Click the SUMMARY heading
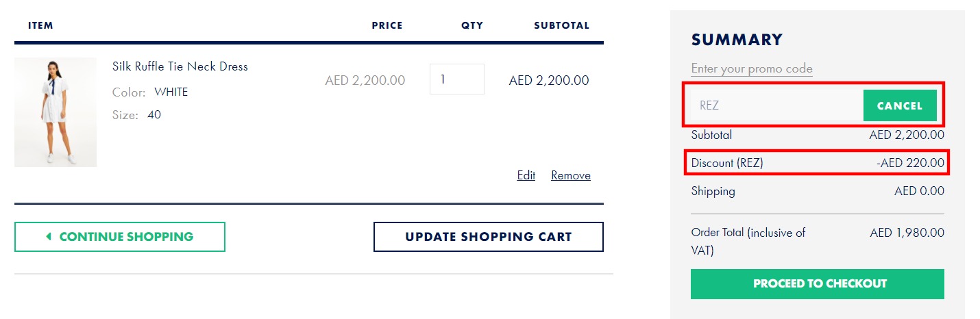Screen dimensions: 980x319 coord(737,40)
